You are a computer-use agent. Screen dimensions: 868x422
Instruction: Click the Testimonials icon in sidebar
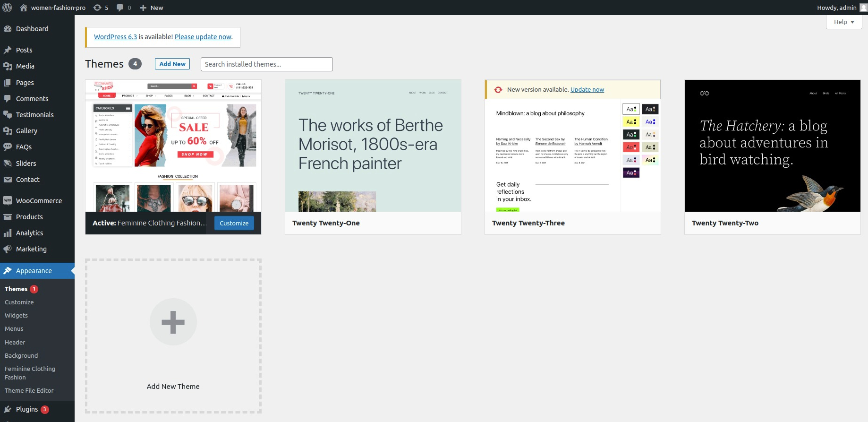point(8,115)
